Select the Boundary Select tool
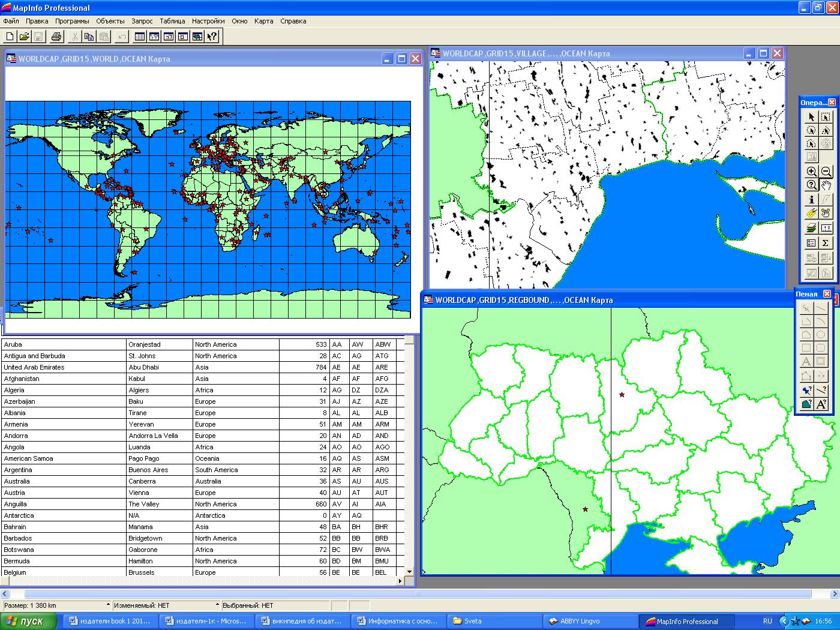Image resolution: width=840 pixels, height=630 pixels. (811, 143)
